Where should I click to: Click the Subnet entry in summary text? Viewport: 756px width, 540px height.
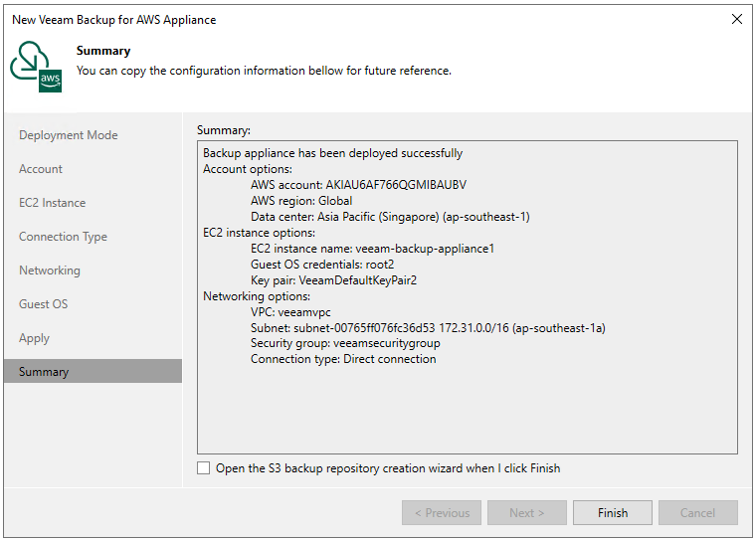point(428,328)
